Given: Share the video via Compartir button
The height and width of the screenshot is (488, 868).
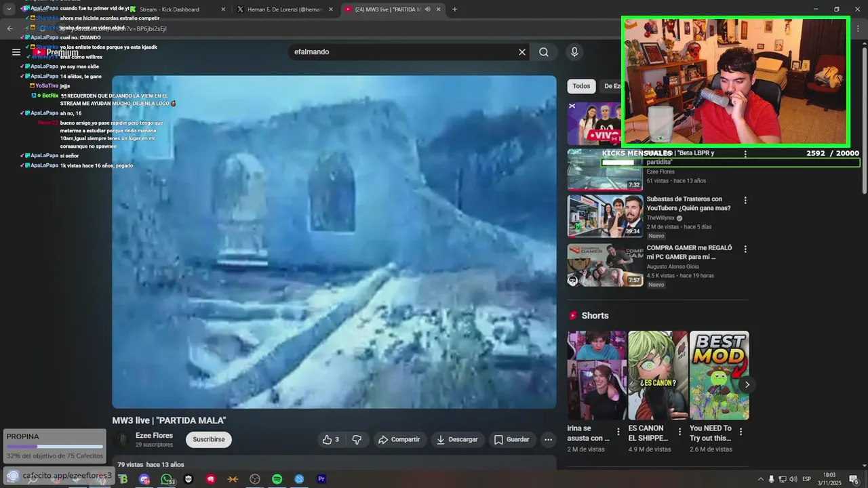Looking at the screenshot, I should point(399,440).
